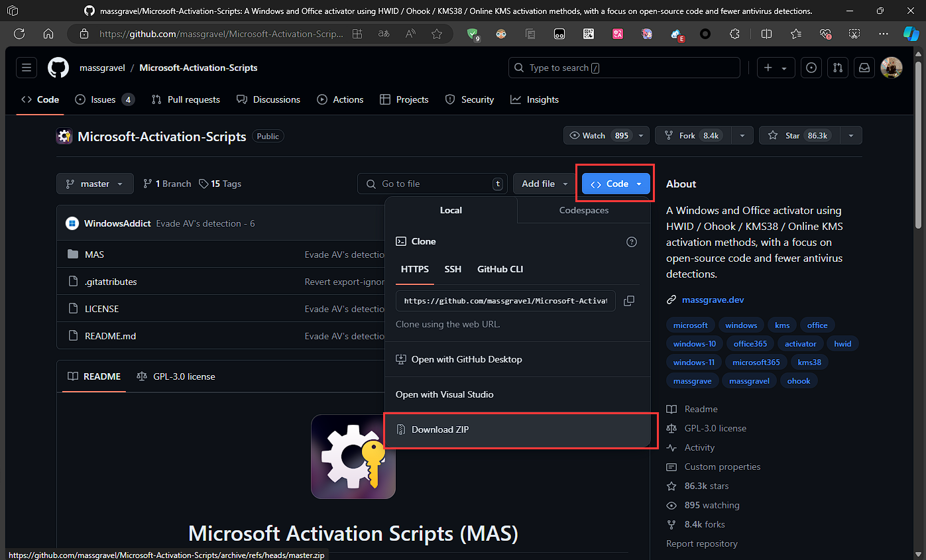Open the browser Extensions puzzle icon
The image size is (926, 560).
(x=734, y=34)
